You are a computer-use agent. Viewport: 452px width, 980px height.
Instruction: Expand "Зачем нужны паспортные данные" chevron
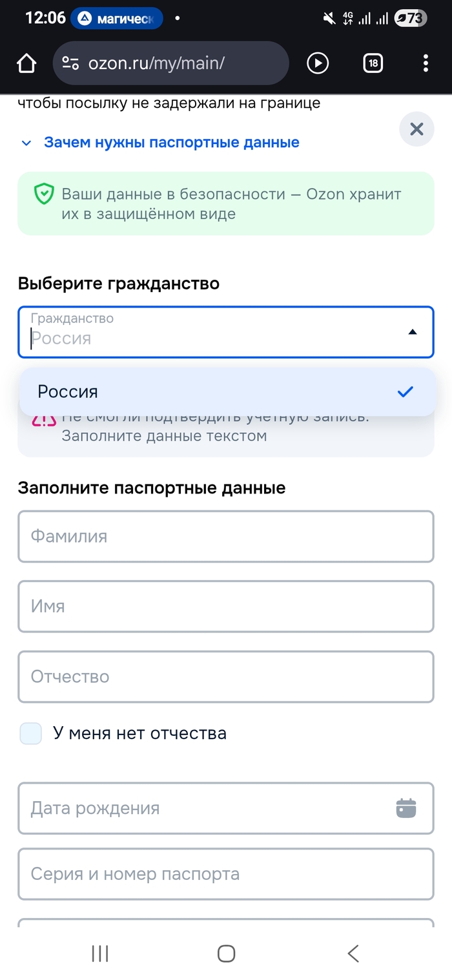click(x=26, y=143)
